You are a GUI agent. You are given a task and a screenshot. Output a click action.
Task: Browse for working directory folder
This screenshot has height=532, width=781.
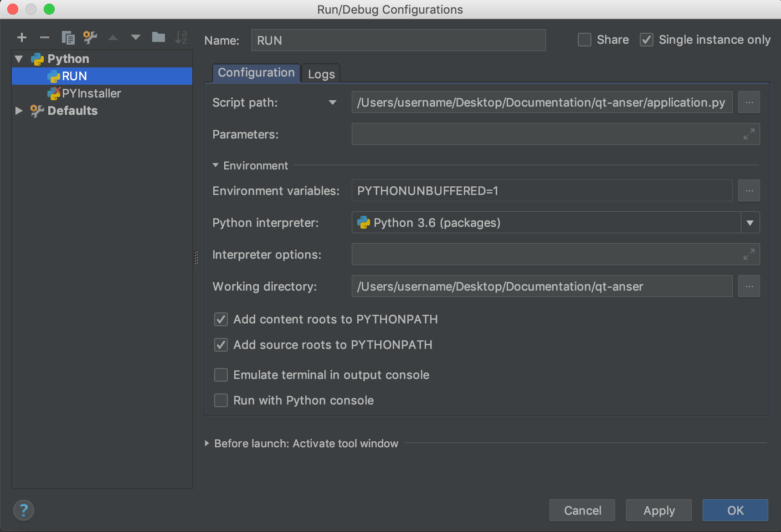(x=749, y=286)
